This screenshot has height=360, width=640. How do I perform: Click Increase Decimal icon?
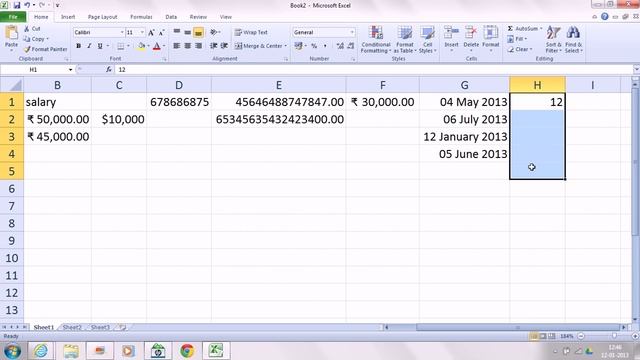(x=340, y=46)
